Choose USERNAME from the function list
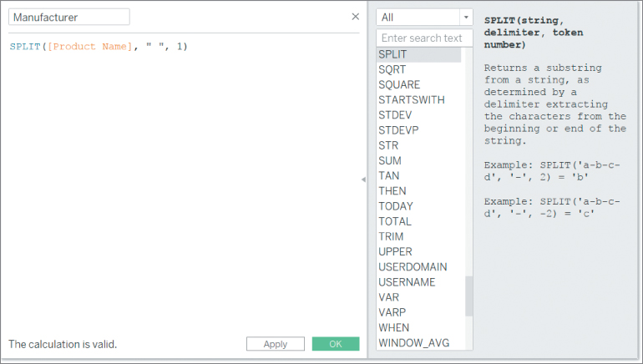 pos(418,282)
